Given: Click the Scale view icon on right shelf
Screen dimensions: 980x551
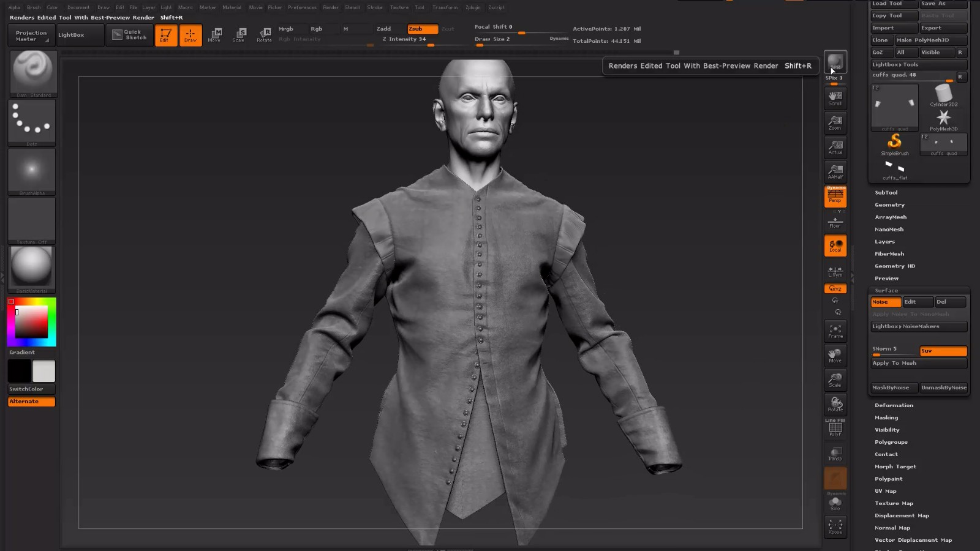Looking at the screenshot, I should [x=835, y=380].
